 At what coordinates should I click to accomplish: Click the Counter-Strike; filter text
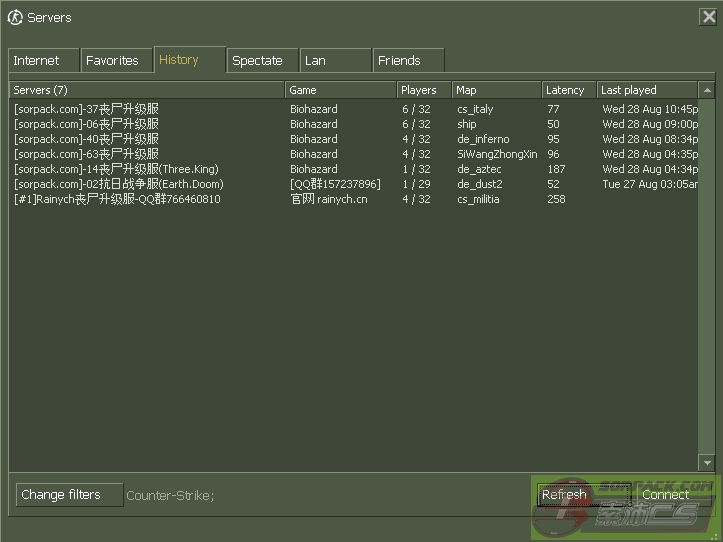[170, 495]
